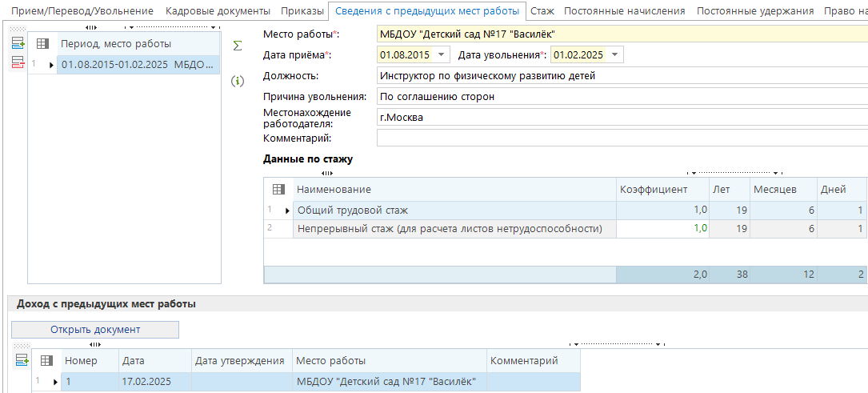Click into the Комментарий text field
The height and width of the screenshot is (393, 868).
click(621, 138)
